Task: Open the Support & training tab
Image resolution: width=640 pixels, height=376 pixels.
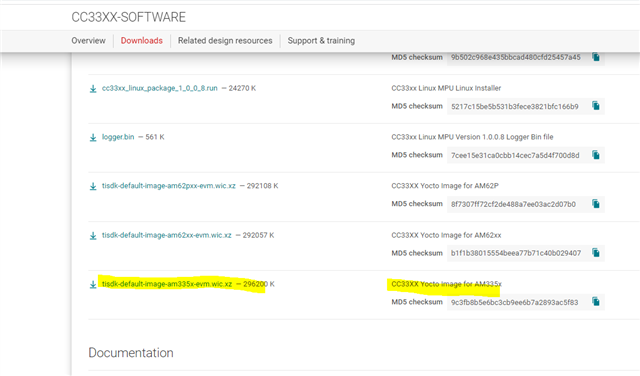Action: coord(321,41)
